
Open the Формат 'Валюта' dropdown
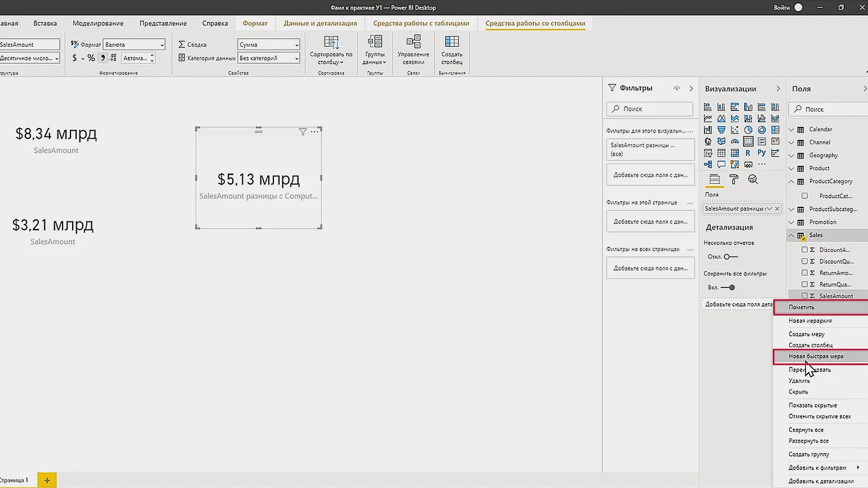(x=134, y=45)
